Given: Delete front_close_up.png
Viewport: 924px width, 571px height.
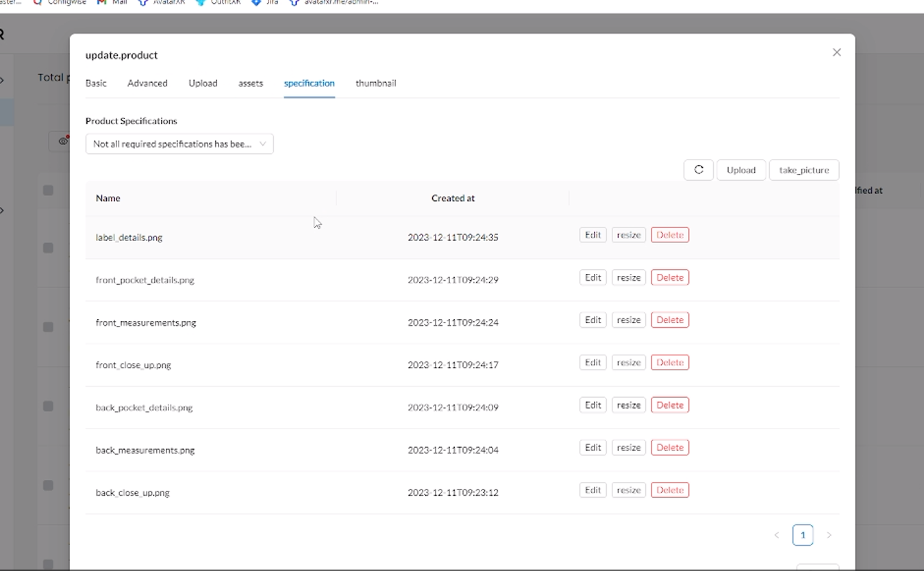Looking at the screenshot, I should pyautogui.click(x=670, y=362).
